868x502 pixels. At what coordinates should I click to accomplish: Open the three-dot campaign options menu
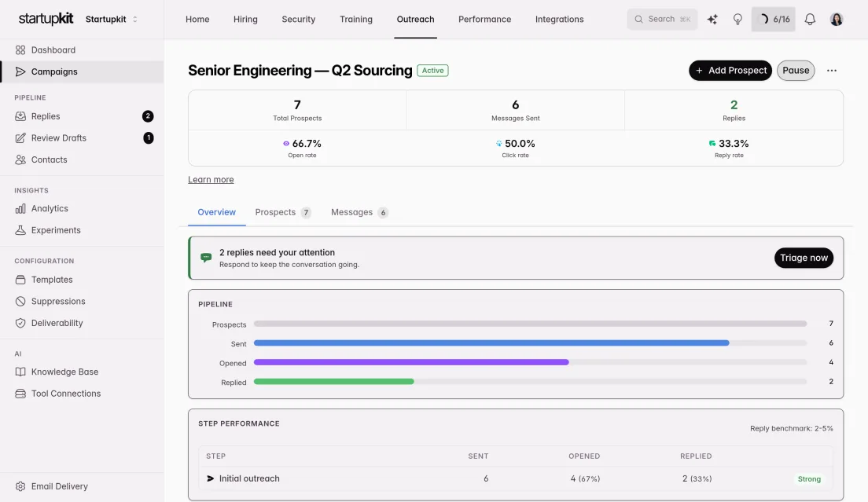click(832, 71)
